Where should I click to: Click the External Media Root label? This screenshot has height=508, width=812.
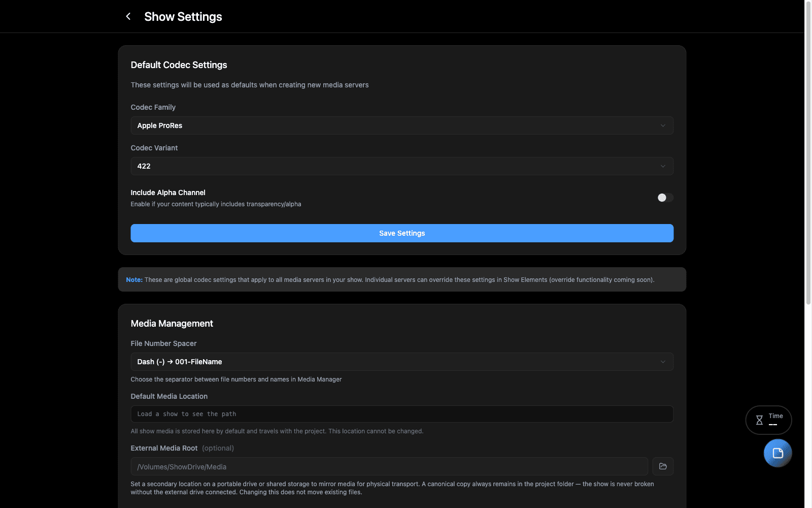(x=164, y=448)
